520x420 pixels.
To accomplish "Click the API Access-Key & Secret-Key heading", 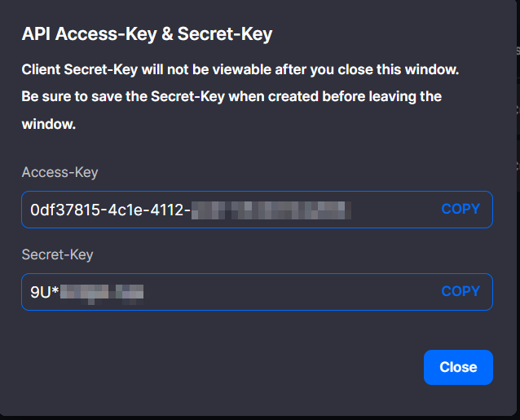I will pos(147,34).
